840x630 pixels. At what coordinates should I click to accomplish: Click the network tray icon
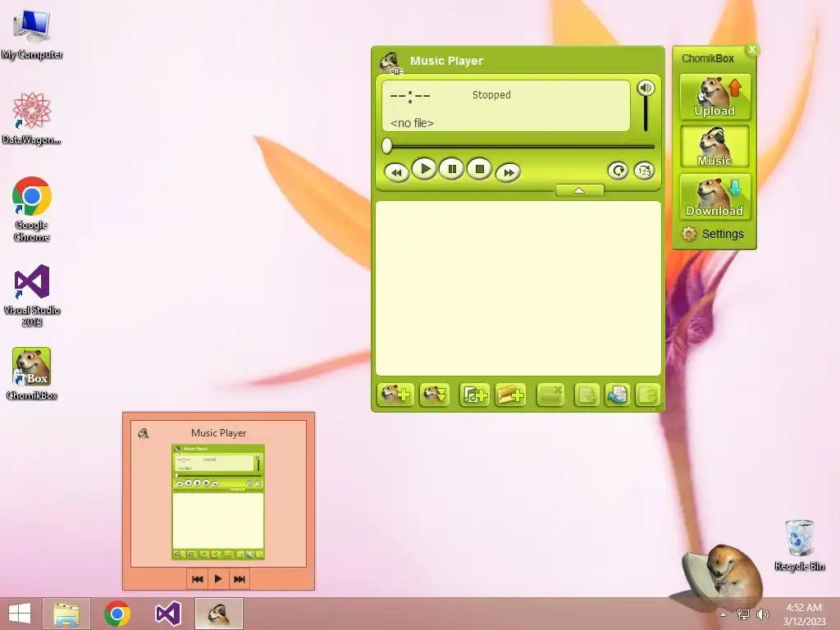743,614
